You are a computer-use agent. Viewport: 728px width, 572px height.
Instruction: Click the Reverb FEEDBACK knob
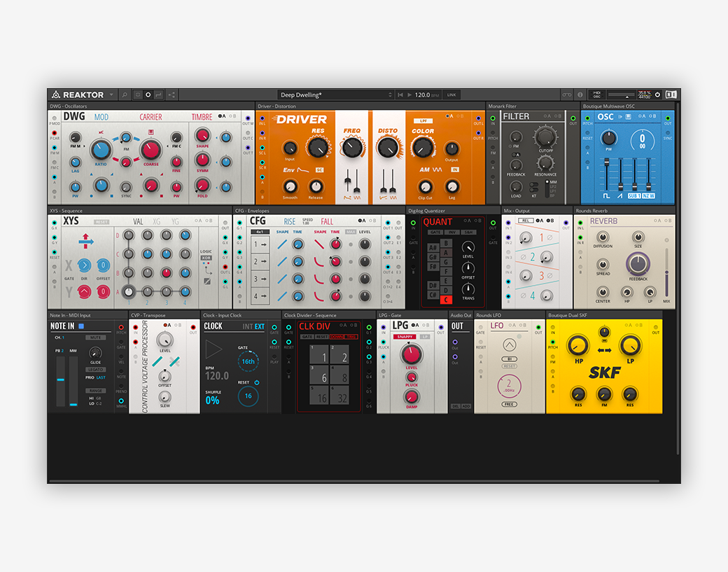click(638, 263)
